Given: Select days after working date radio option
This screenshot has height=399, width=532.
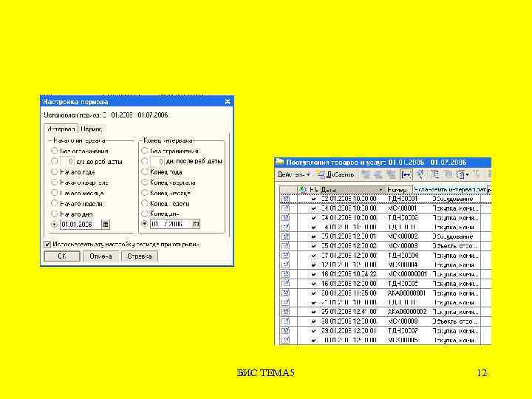Looking at the screenshot, I should tap(145, 161).
